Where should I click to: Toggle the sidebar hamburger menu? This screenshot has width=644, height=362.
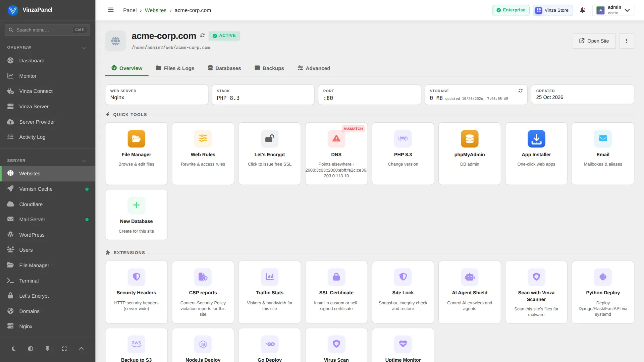point(111,10)
